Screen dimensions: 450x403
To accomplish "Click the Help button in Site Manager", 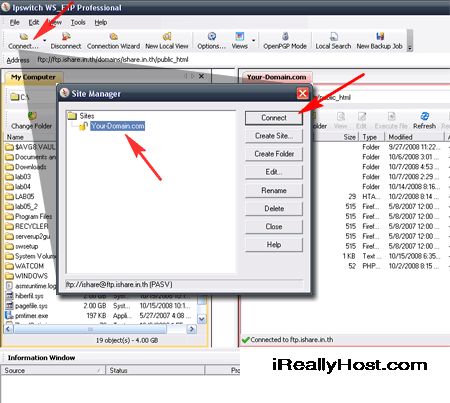I will (274, 245).
